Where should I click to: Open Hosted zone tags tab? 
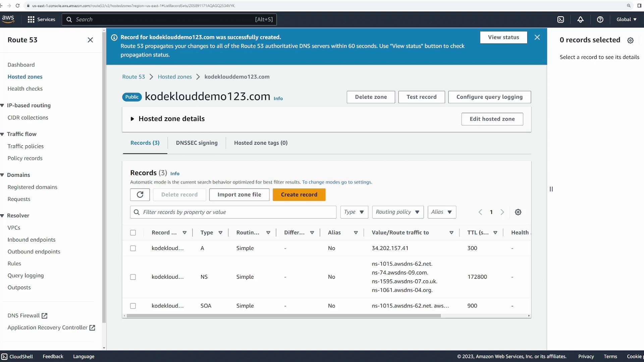click(261, 143)
